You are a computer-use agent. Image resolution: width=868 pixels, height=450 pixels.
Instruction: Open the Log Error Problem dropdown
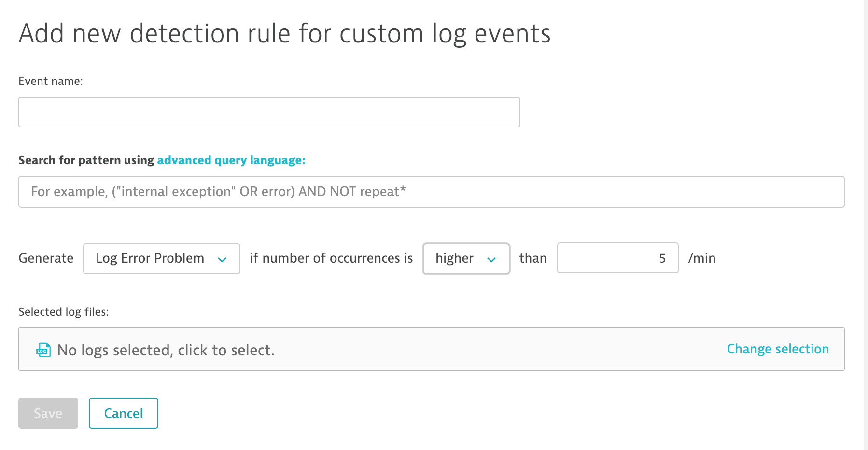coord(161,259)
